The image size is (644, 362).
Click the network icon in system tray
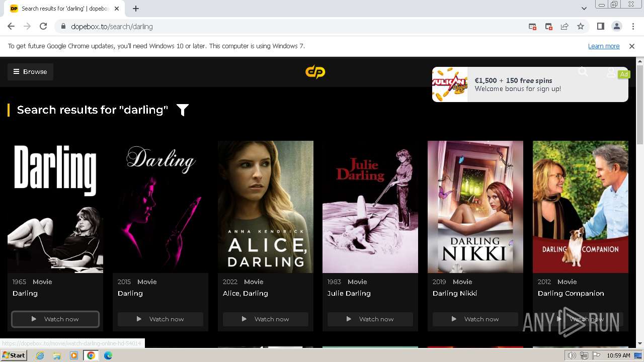point(584,355)
